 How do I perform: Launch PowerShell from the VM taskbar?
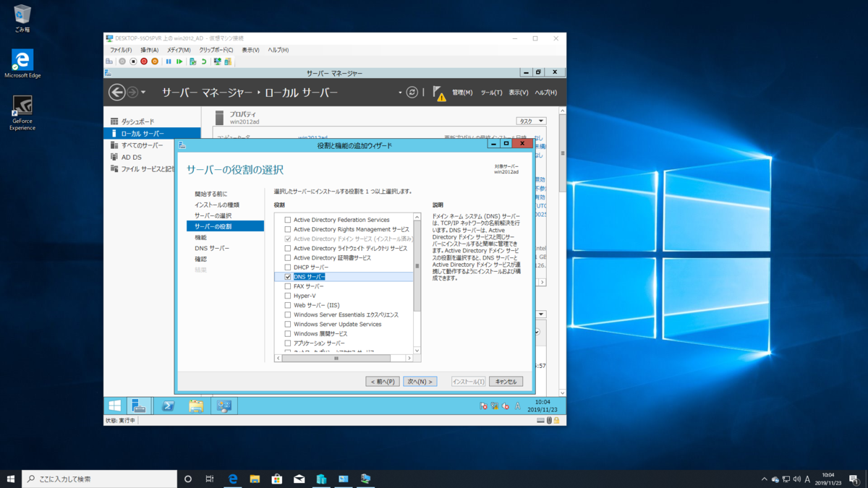(x=168, y=406)
